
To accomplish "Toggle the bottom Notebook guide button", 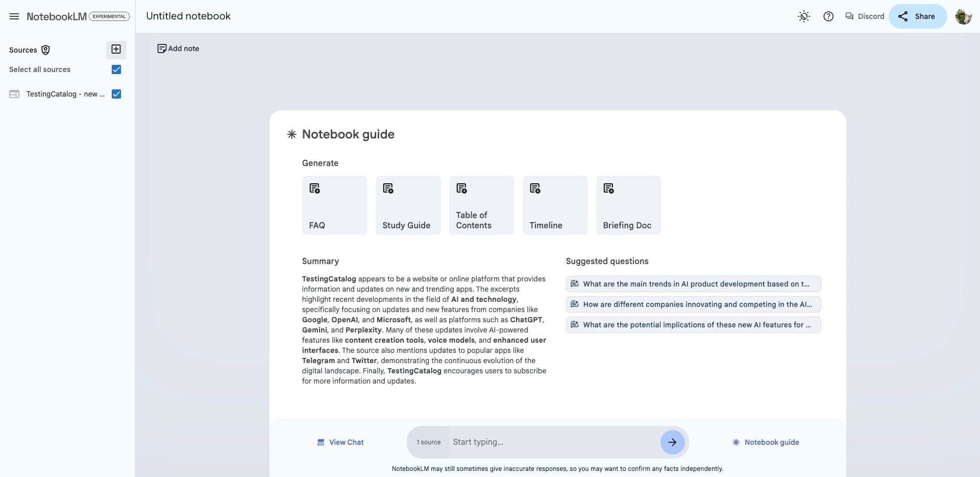I will point(766,442).
